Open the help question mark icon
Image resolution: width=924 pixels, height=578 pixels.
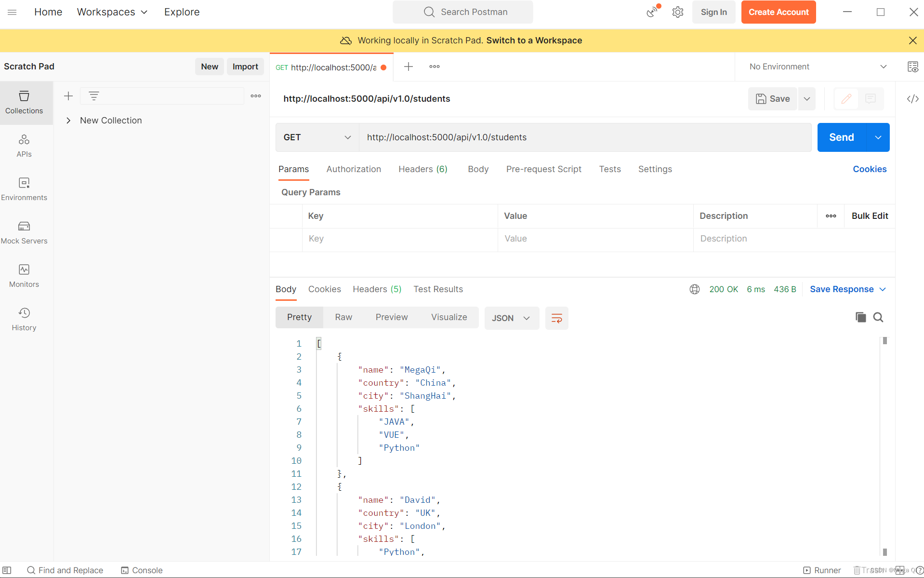point(919,570)
